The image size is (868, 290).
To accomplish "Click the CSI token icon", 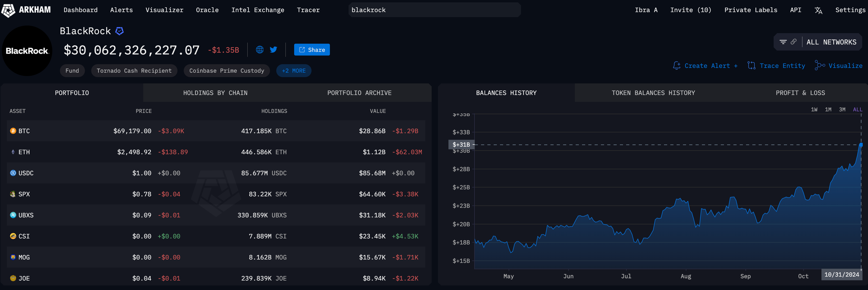I will (13, 236).
